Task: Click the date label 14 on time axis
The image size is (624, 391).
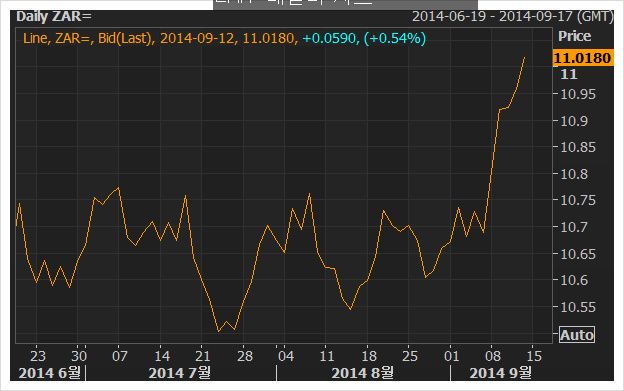Action: 162,356
